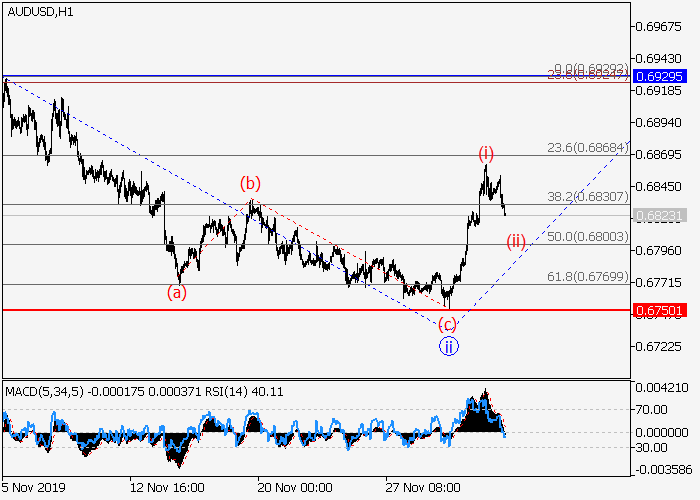Screen dimensions: 700x500
Task: Select the blue circled ii wave marker
Action: click(x=449, y=347)
